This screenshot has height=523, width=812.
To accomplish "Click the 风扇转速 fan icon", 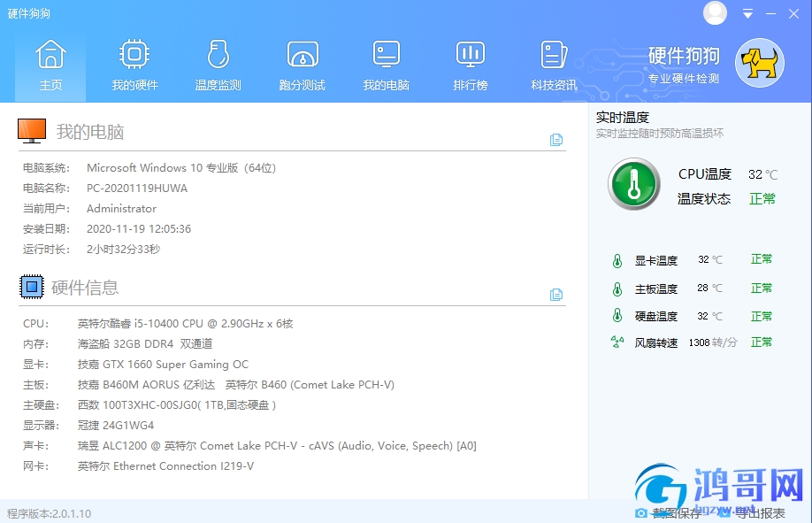I will coord(617,342).
